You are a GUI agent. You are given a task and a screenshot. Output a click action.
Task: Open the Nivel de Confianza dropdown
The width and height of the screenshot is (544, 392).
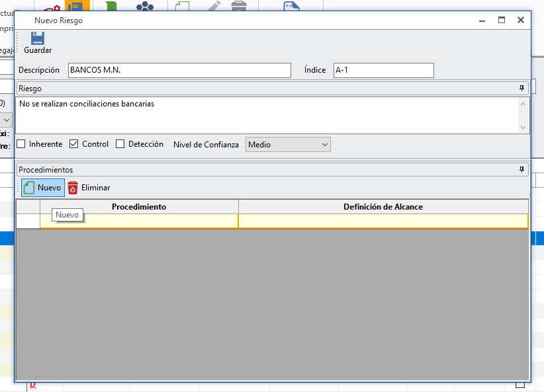pyautogui.click(x=288, y=145)
